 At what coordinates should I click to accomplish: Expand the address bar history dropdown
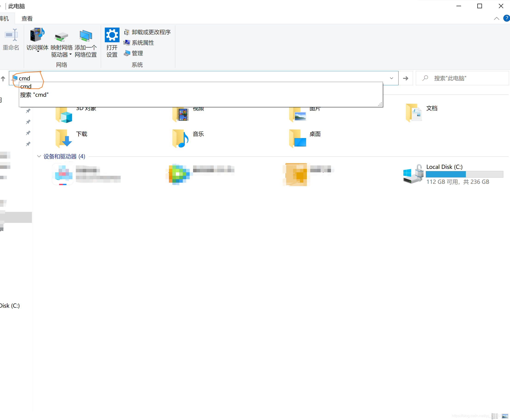tap(391, 78)
